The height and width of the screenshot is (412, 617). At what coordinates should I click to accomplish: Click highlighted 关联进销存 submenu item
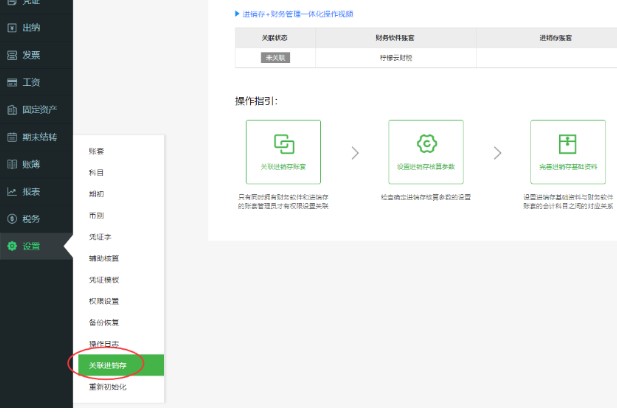pyautogui.click(x=106, y=365)
